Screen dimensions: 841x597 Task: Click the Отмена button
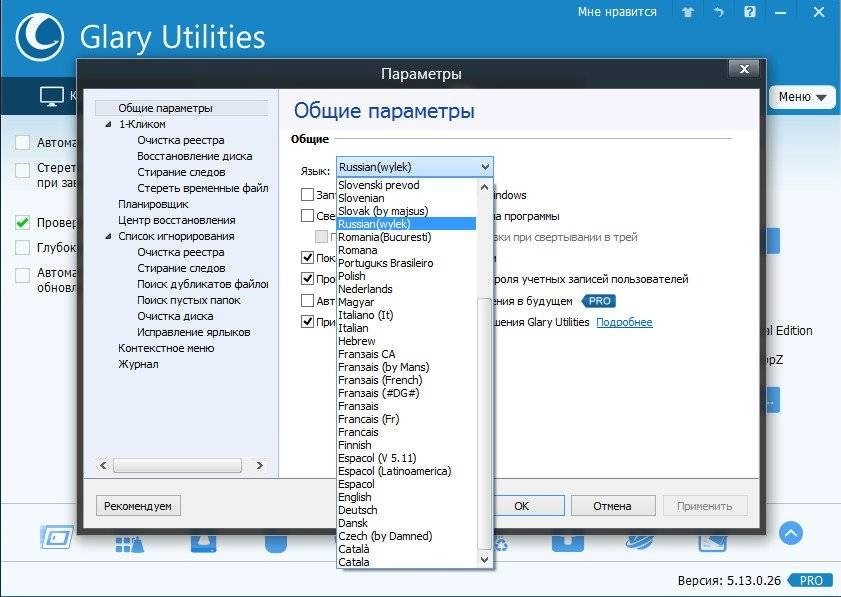coord(613,506)
